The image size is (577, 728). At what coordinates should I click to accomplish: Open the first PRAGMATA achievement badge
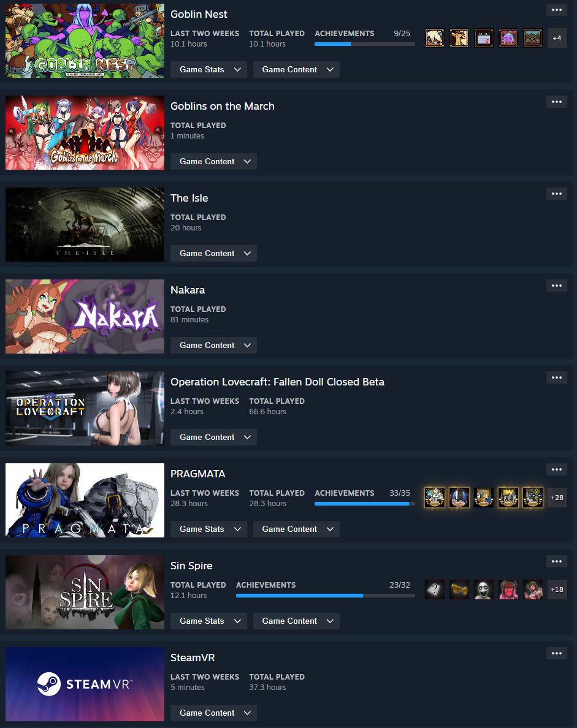(x=434, y=498)
